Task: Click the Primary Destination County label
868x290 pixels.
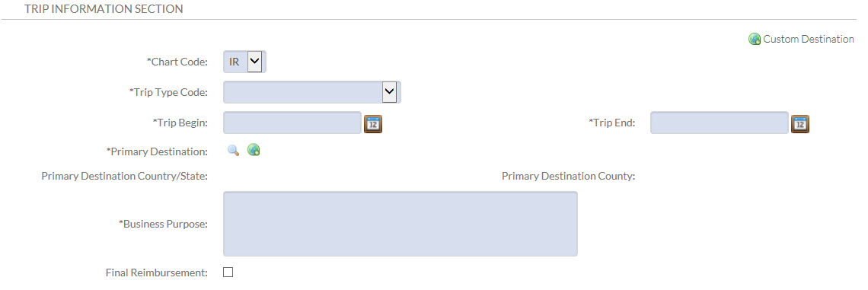Action: pyautogui.click(x=569, y=177)
